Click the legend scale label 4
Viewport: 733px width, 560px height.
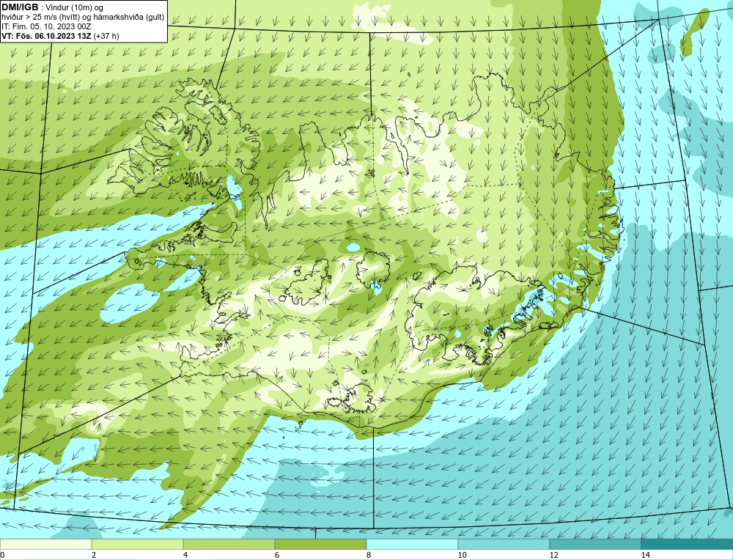pyautogui.click(x=185, y=555)
